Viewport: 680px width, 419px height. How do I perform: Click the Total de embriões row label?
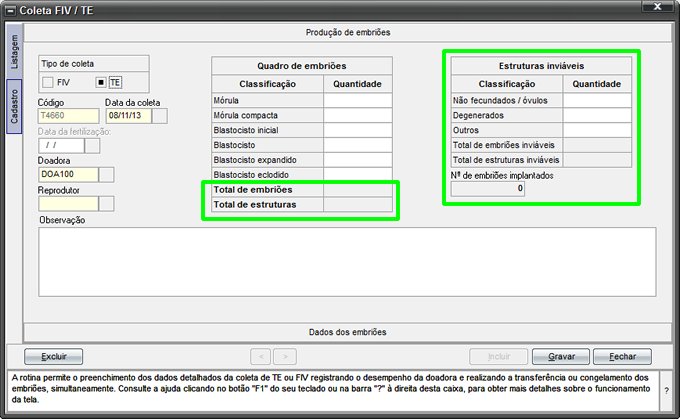(x=253, y=190)
